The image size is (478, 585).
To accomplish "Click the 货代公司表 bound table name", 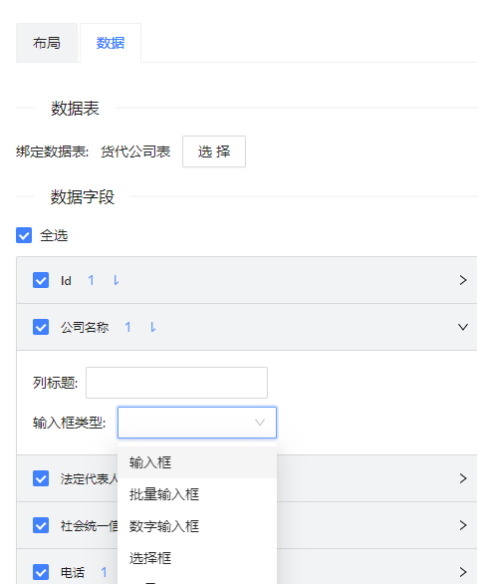I will [135, 151].
